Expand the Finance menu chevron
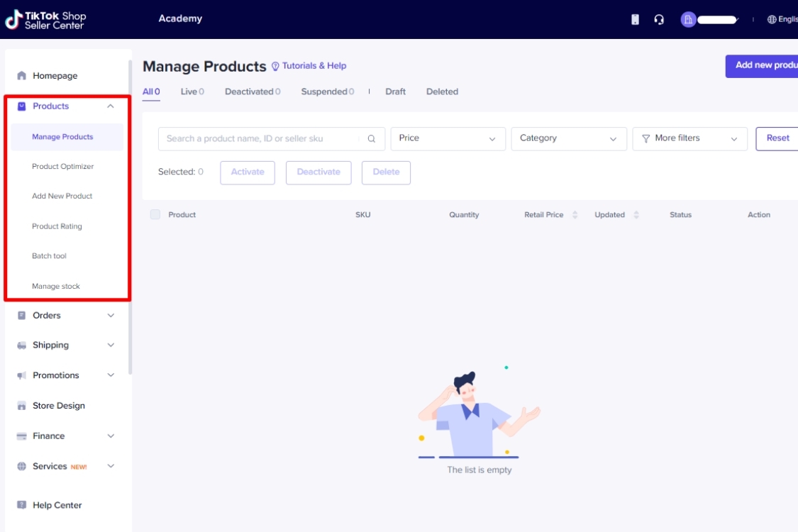The height and width of the screenshot is (532, 798). click(x=111, y=436)
